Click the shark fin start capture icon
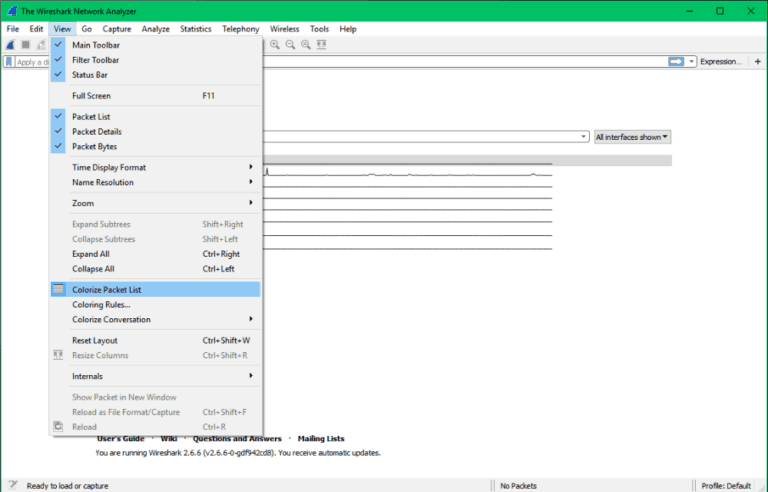This screenshot has height=492, width=768. tap(10, 45)
